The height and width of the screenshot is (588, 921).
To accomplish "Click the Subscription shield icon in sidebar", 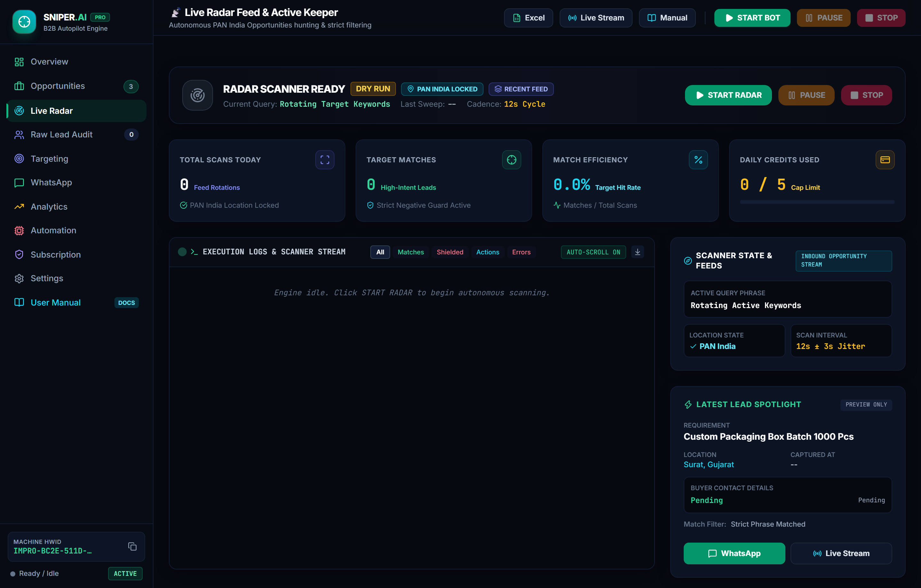I will (x=19, y=255).
